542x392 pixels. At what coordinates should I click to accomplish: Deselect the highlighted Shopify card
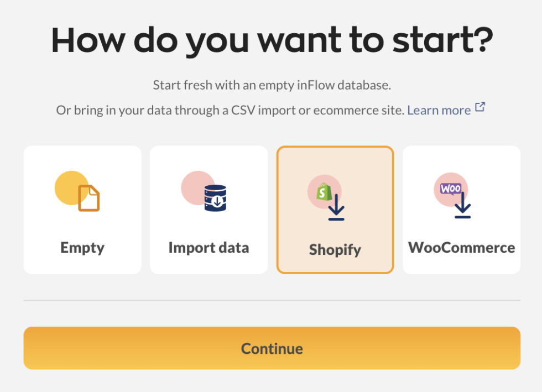tap(335, 210)
